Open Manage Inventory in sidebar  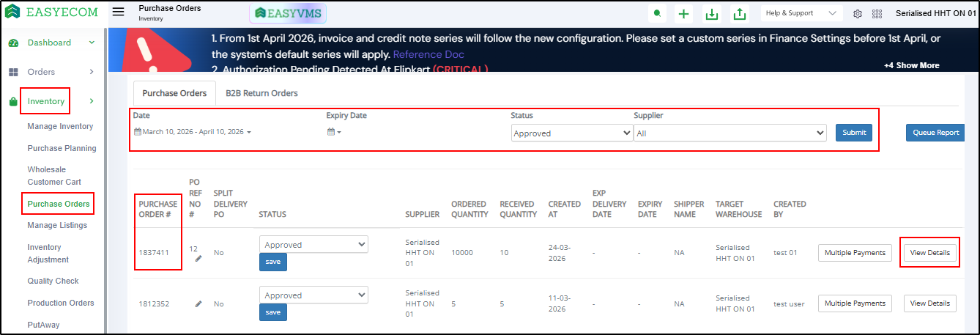tap(60, 126)
